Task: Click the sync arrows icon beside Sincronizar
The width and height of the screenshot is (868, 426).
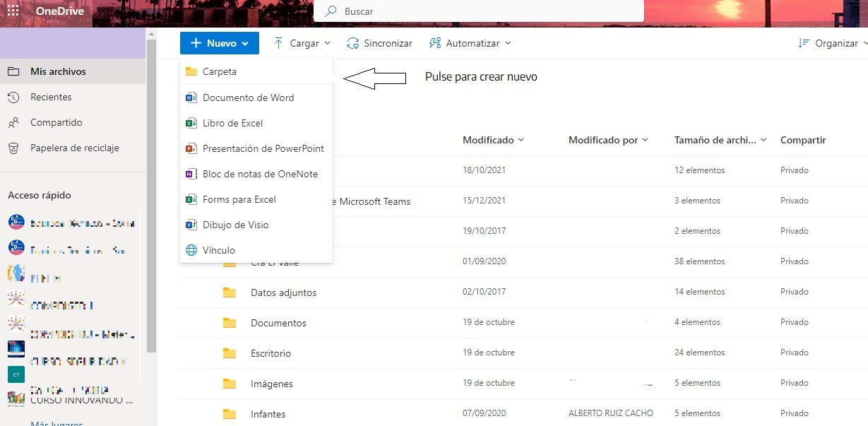Action: pyautogui.click(x=353, y=43)
